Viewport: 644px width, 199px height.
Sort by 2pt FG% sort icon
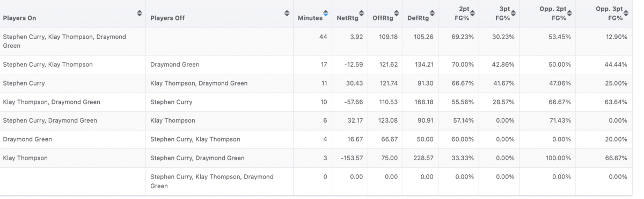(472, 14)
